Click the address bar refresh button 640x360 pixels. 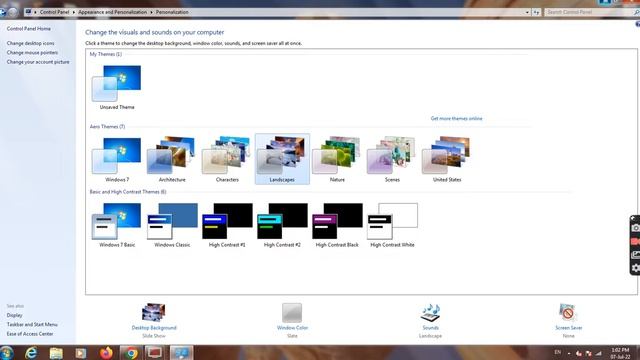pyautogui.click(x=536, y=12)
